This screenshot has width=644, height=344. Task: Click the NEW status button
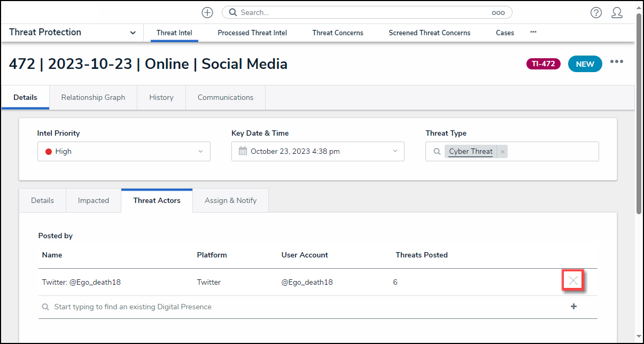point(585,64)
